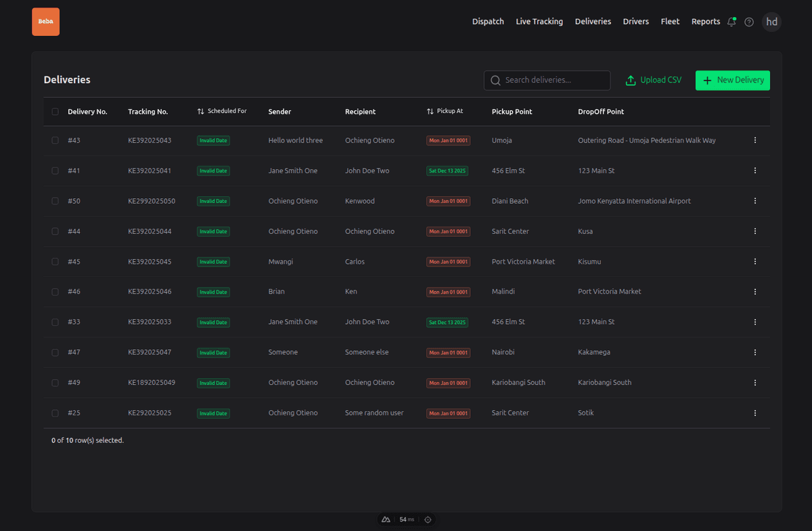This screenshot has height=531, width=812.
Task: Click the help question mark icon
Action: (748, 22)
